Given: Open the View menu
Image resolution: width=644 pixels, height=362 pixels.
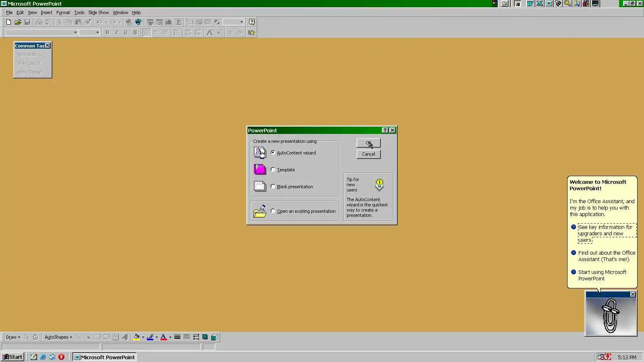Looking at the screenshot, I should [x=32, y=12].
